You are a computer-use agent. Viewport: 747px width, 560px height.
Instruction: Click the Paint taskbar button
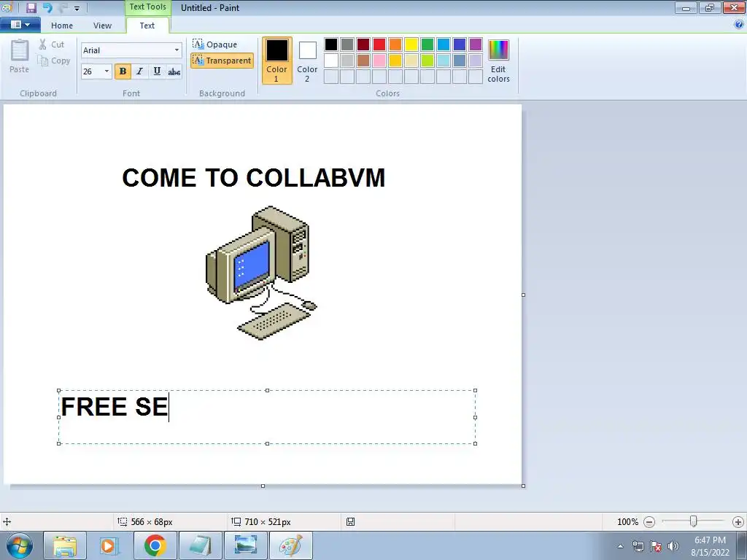tap(290, 545)
